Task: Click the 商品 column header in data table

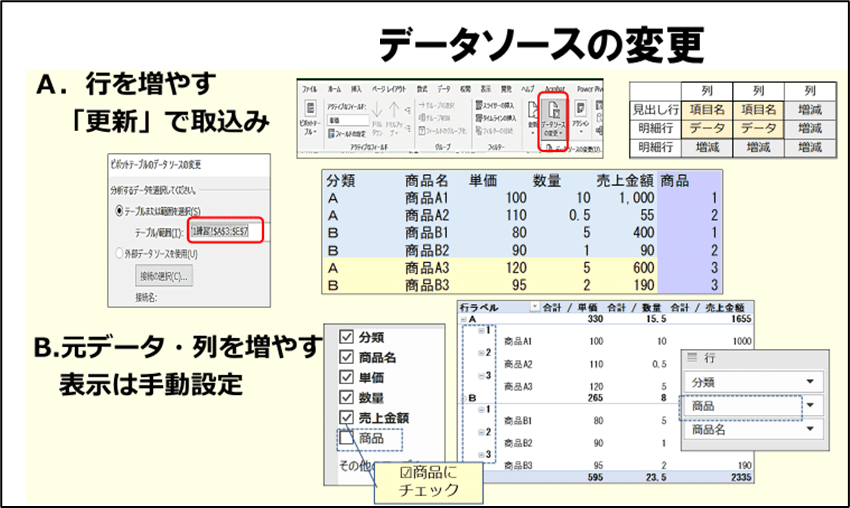Action: pos(674,181)
